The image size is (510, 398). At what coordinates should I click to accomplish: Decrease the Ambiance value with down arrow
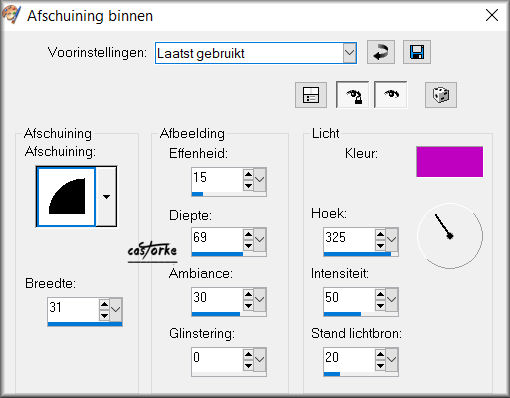(248, 306)
